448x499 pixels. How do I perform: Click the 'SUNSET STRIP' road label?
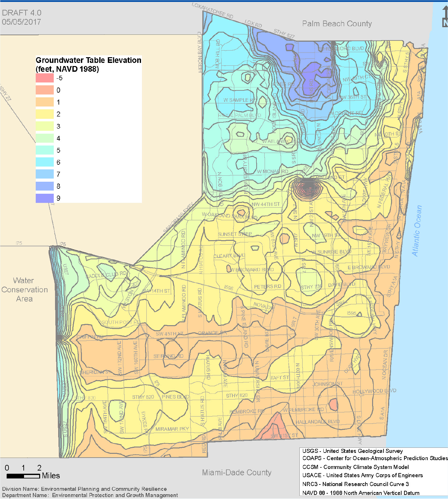[235, 234]
